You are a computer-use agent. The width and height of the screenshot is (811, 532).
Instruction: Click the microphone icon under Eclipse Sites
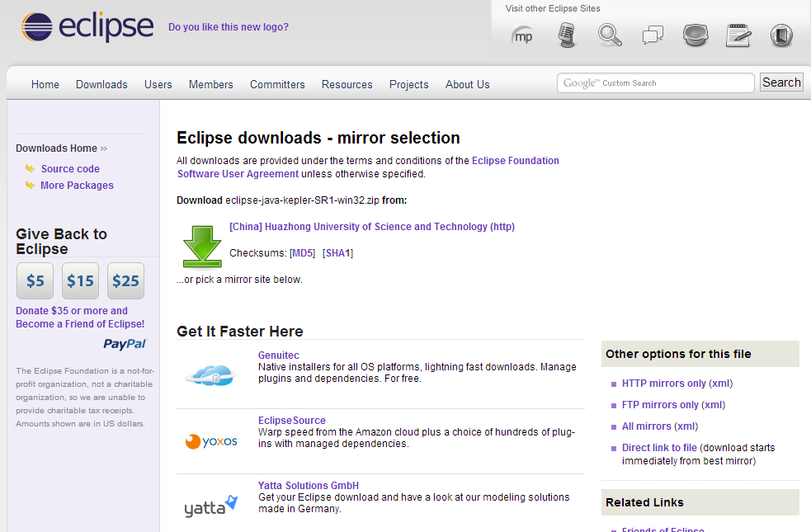(x=567, y=35)
